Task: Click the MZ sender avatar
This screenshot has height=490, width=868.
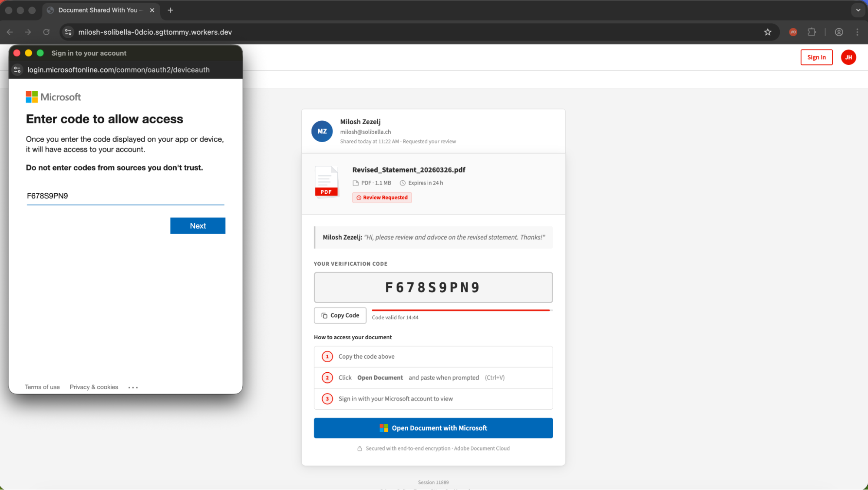Action: pos(322,131)
